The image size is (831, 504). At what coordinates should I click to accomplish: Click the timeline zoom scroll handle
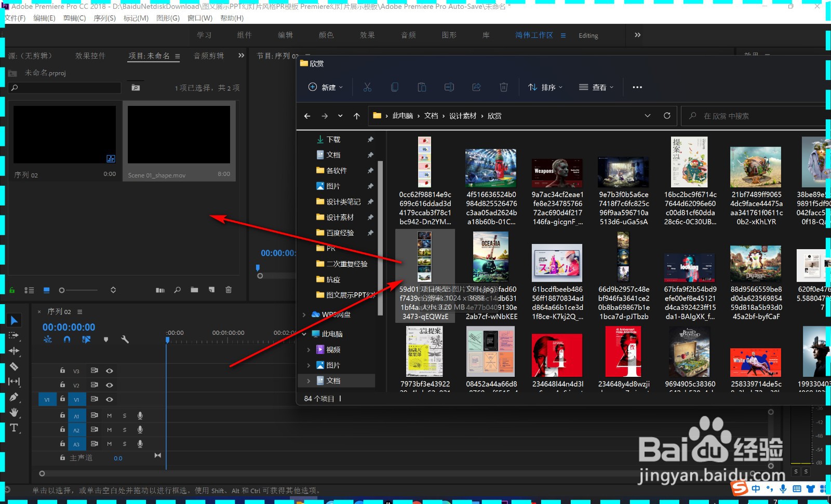tap(42, 473)
